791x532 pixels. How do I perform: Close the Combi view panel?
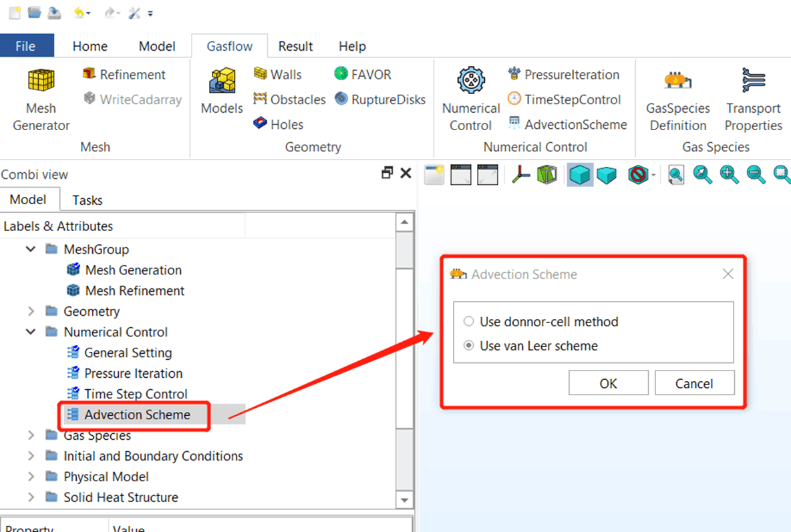[406, 173]
